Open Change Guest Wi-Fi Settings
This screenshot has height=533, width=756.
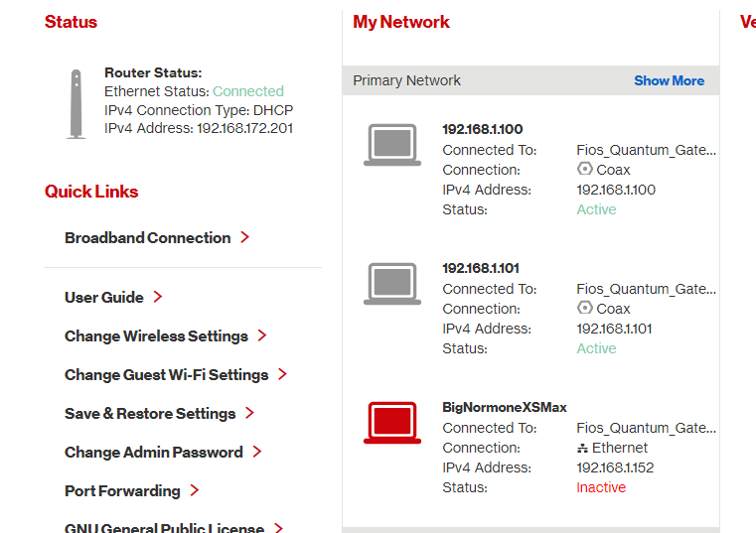coord(166,375)
